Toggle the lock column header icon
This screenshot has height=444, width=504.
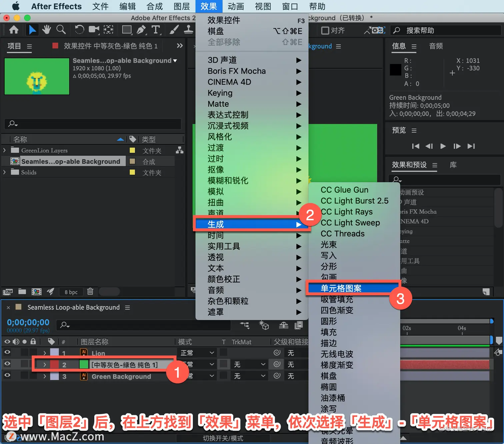click(x=33, y=342)
